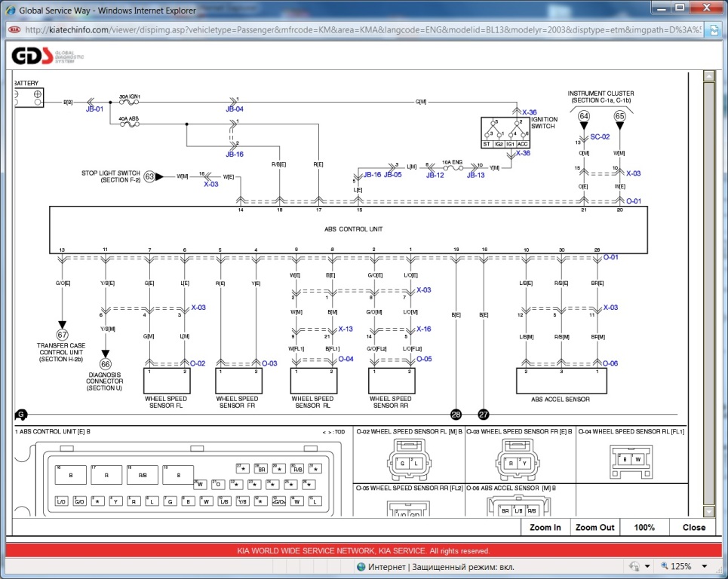Image resolution: width=728 pixels, height=579 pixels.
Task: Reset diagram to 100% zoom
Action: click(644, 528)
